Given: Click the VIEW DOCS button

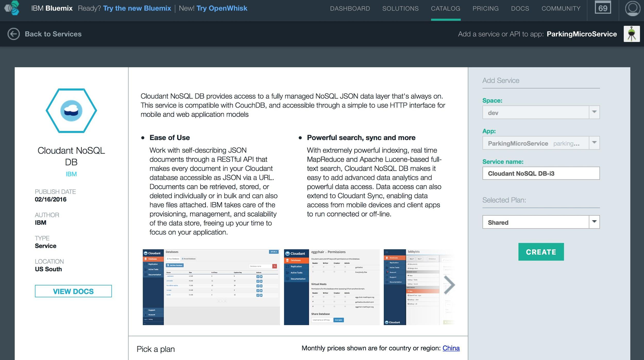Looking at the screenshot, I should pos(73,291).
